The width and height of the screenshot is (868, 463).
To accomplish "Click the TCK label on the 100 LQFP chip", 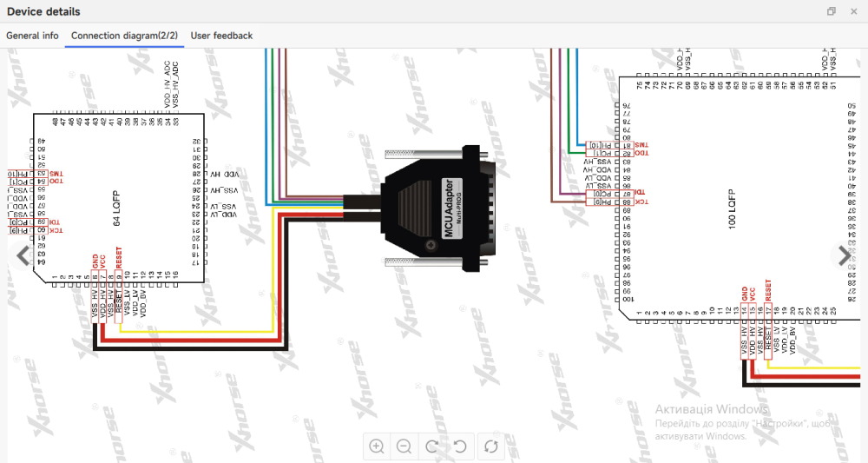I will tap(641, 202).
